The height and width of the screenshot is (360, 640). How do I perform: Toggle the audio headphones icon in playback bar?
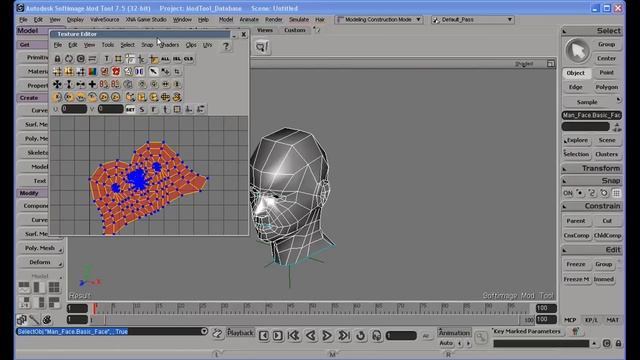coord(376,336)
